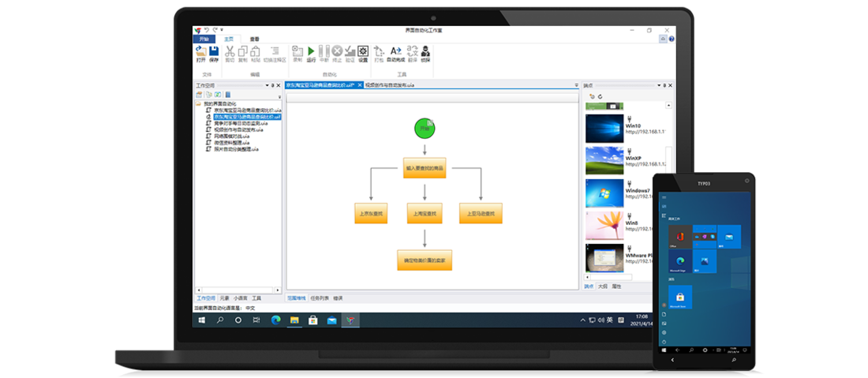This screenshot has width=868, height=378.
Task: Select the 上京东查找 flowchart node
Action: pos(371,213)
